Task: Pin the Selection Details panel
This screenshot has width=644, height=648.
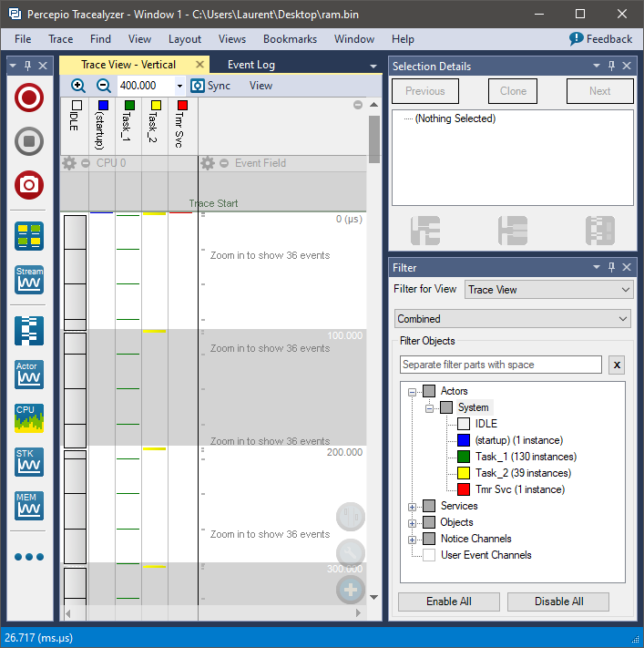Action: [612, 66]
